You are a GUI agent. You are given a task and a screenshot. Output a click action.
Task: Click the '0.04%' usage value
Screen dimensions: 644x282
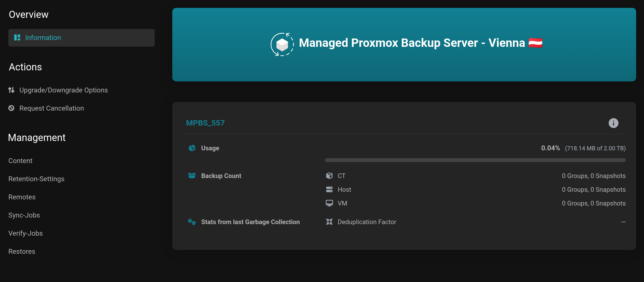[x=550, y=148]
